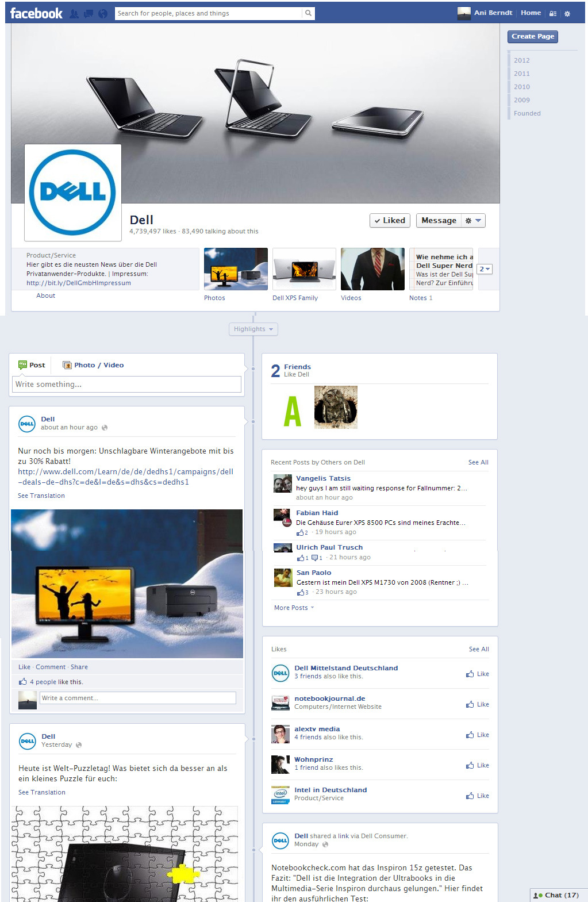Click San Paolo avatar in recent posts

pos(283,578)
